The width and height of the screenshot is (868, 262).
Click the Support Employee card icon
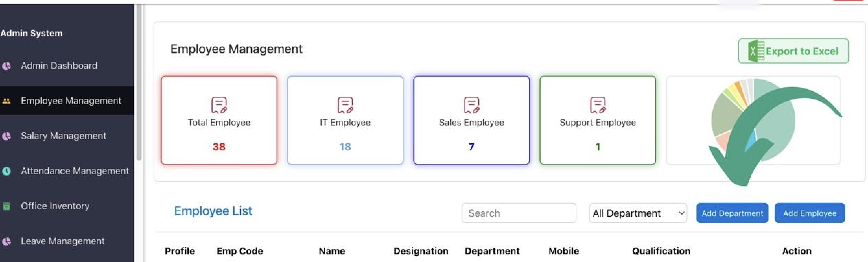[598, 105]
